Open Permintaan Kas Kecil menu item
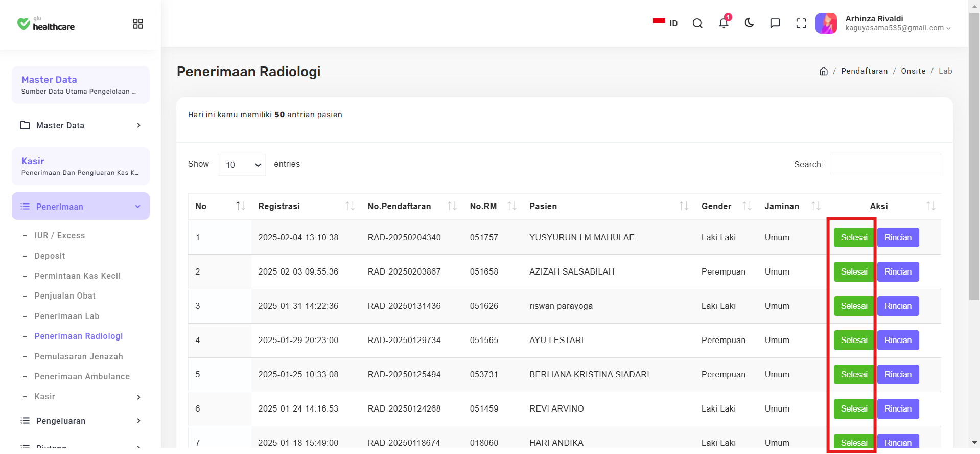Viewport: 980px width, 454px height. (x=78, y=276)
